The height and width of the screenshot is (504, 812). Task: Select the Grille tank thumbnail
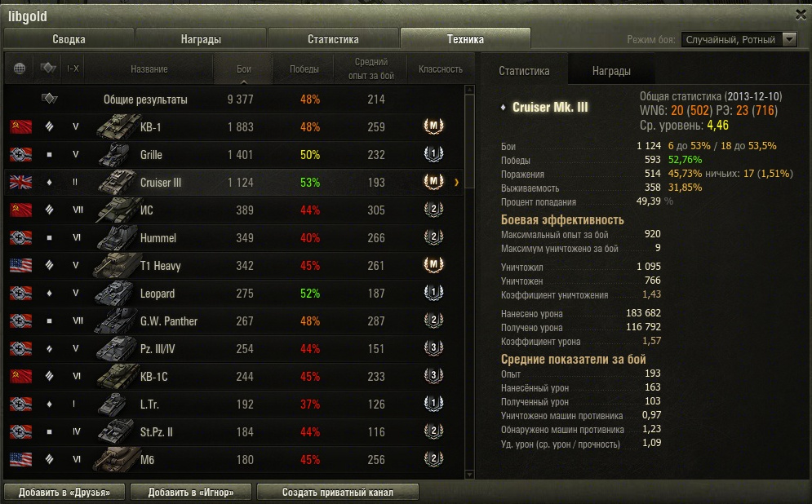click(x=114, y=155)
